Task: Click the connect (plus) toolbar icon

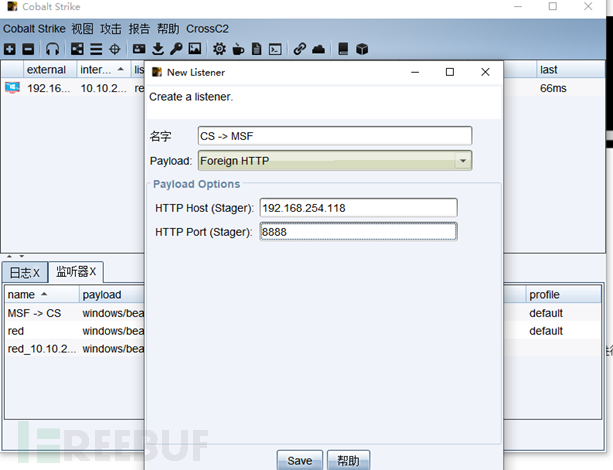Action: (x=10, y=49)
